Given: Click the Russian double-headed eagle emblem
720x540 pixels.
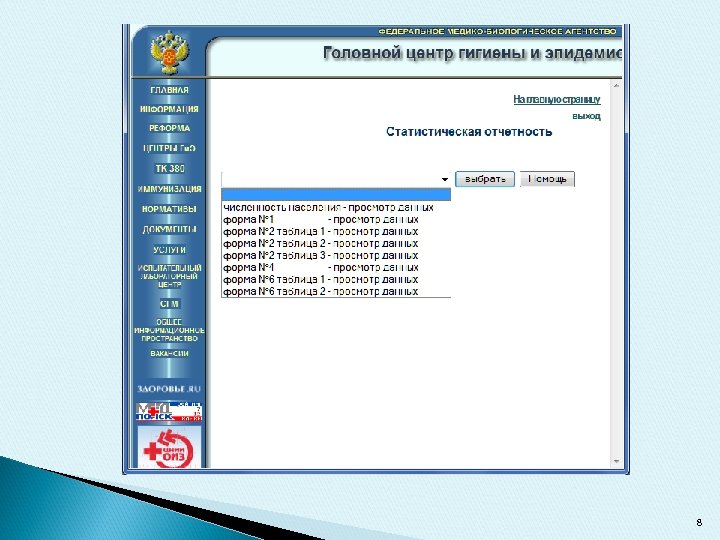Looking at the screenshot, I should pyautogui.click(x=169, y=53).
